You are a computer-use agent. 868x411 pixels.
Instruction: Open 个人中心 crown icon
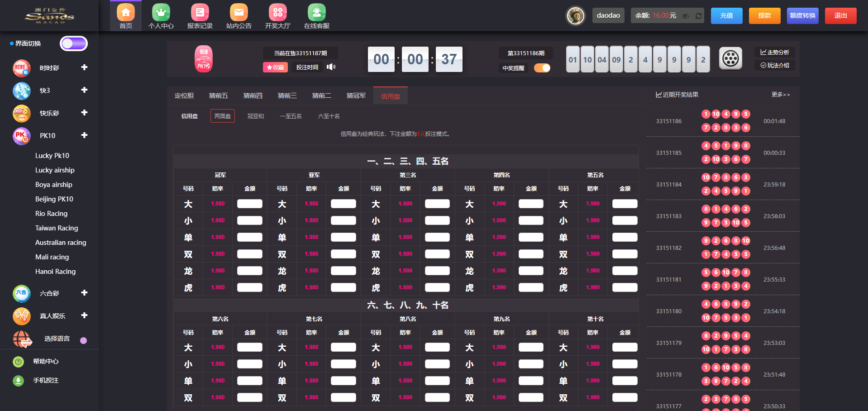click(x=161, y=12)
